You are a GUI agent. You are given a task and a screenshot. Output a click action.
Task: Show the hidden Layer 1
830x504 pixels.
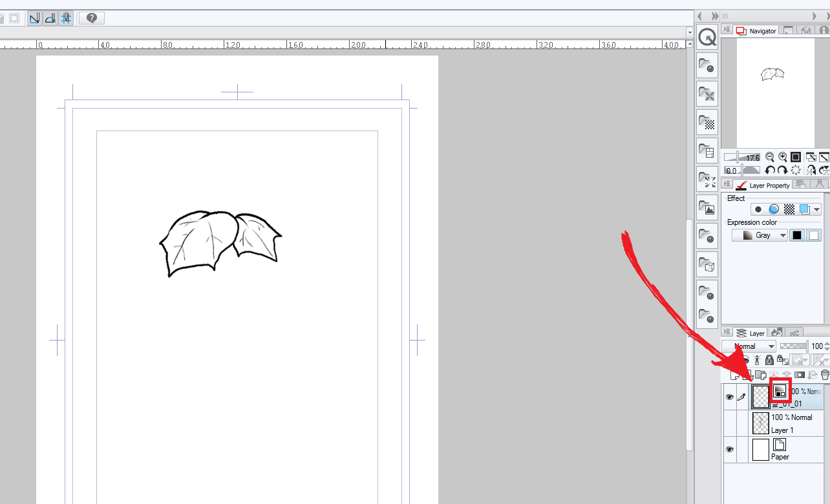click(x=729, y=423)
